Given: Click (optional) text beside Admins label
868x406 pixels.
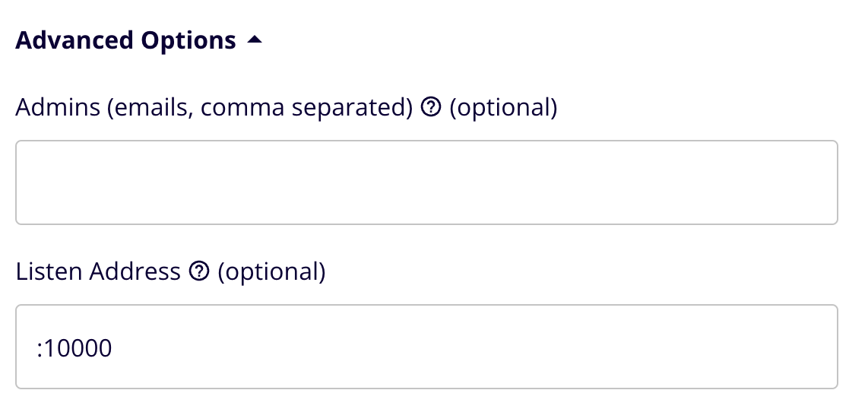Looking at the screenshot, I should 503,108.
